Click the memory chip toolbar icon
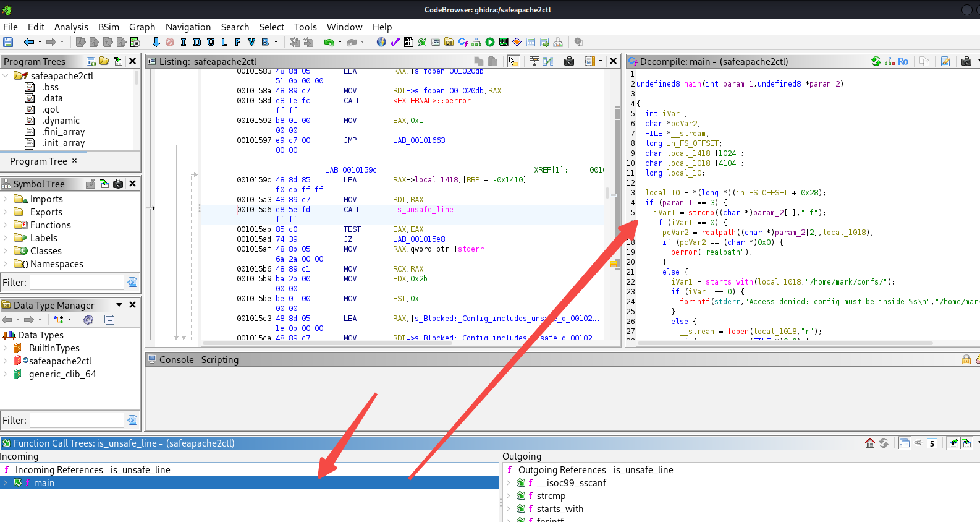The height and width of the screenshot is (522, 980). tap(504, 42)
